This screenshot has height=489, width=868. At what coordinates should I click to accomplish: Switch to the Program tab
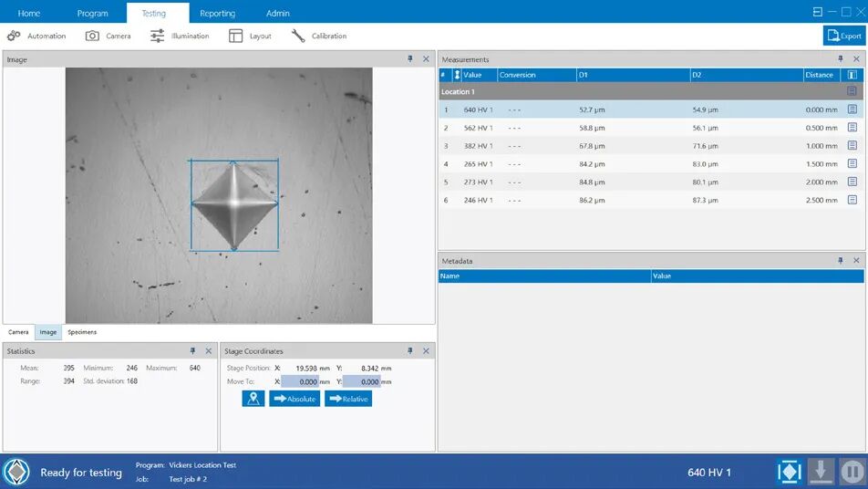click(92, 14)
